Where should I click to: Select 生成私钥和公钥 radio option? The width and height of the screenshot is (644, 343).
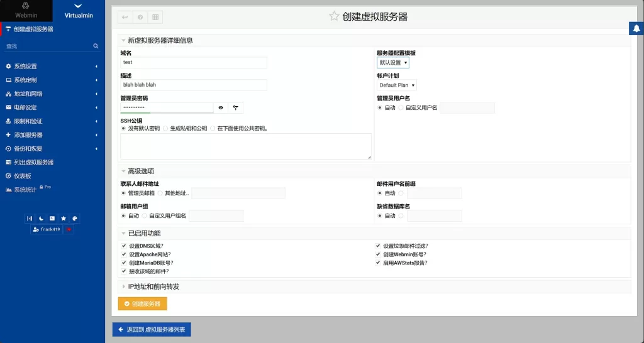[x=166, y=128]
